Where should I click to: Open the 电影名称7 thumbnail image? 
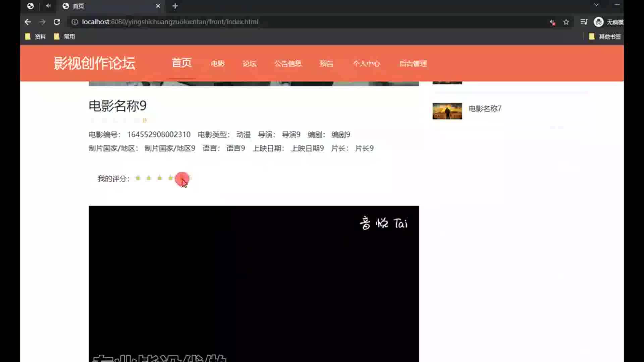[447, 111]
